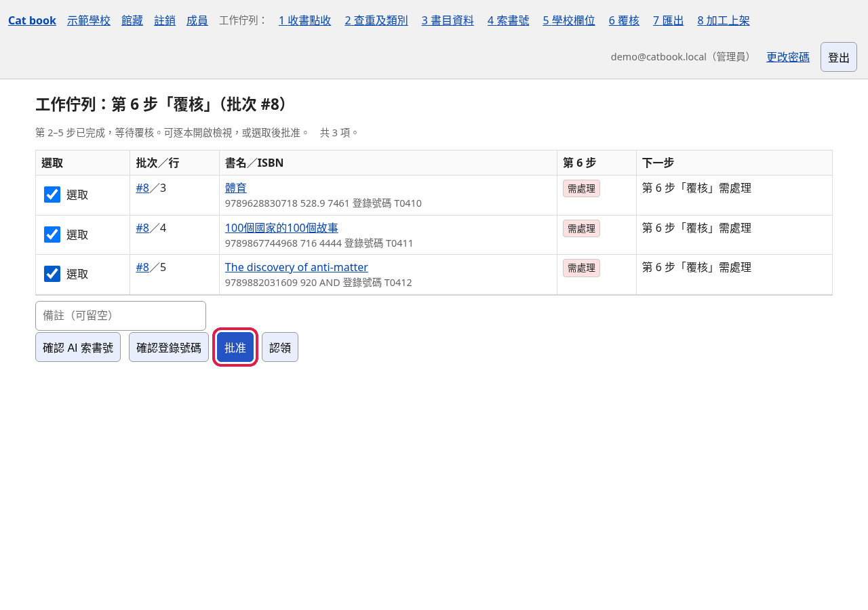868x610 pixels.
Task: Click the 更改密碼 link
Action: 788,57
